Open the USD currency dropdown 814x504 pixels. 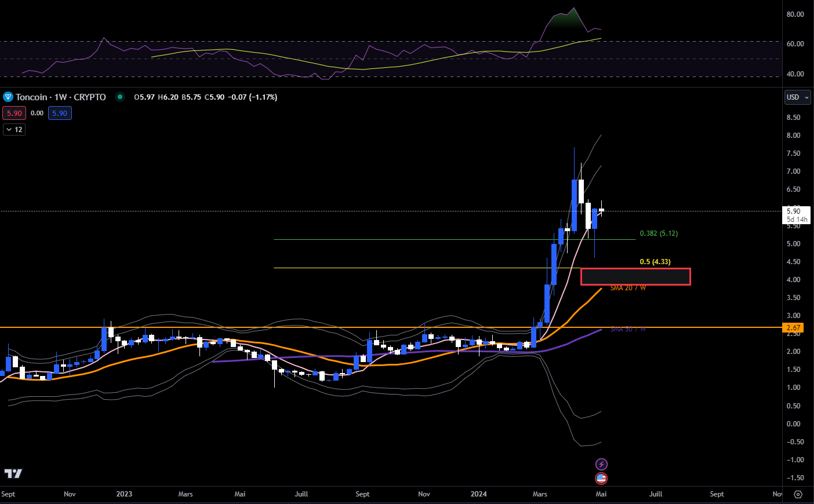797,97
